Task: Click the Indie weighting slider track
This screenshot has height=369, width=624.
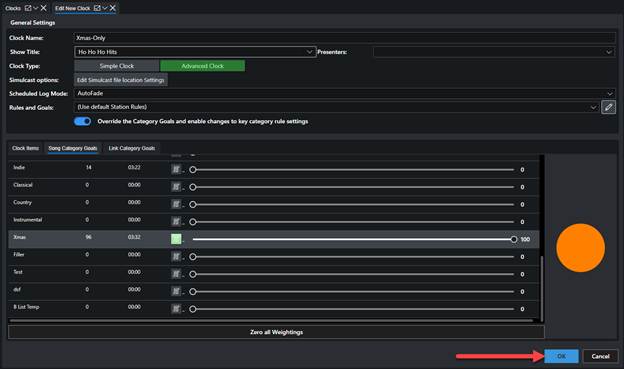Action: click(x=353, y=170)
